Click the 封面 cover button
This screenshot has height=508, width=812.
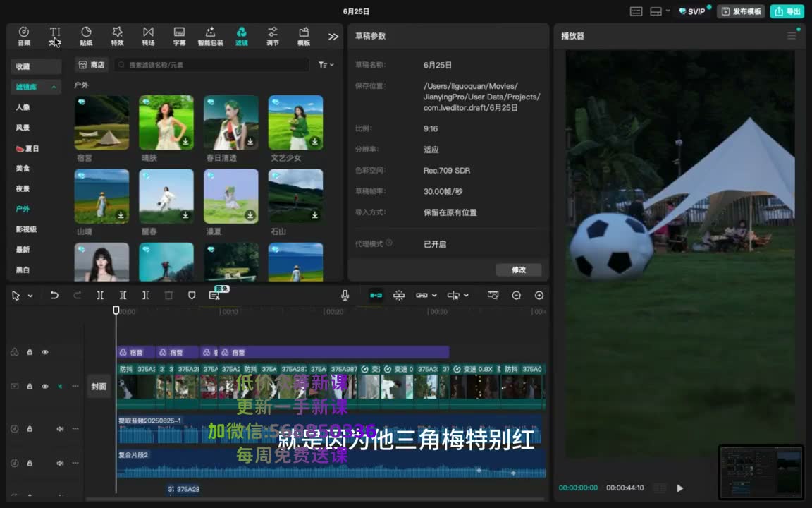pos(99,386)
